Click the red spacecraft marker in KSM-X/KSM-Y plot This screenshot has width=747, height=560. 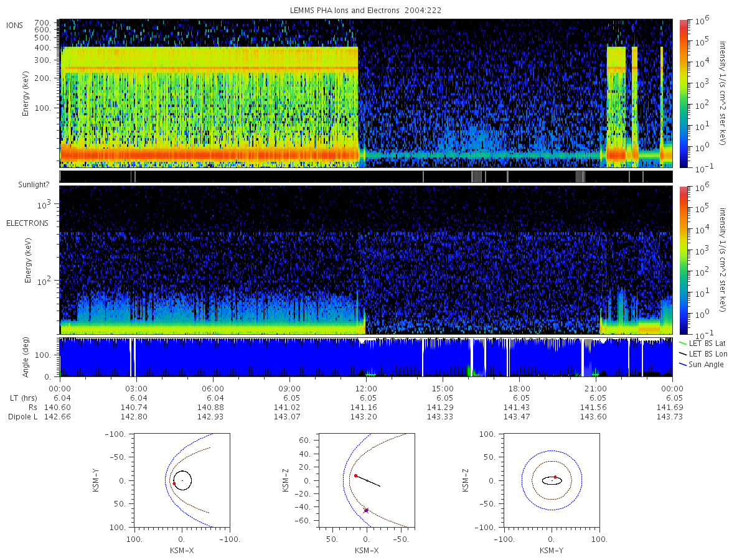pos(174,483)
